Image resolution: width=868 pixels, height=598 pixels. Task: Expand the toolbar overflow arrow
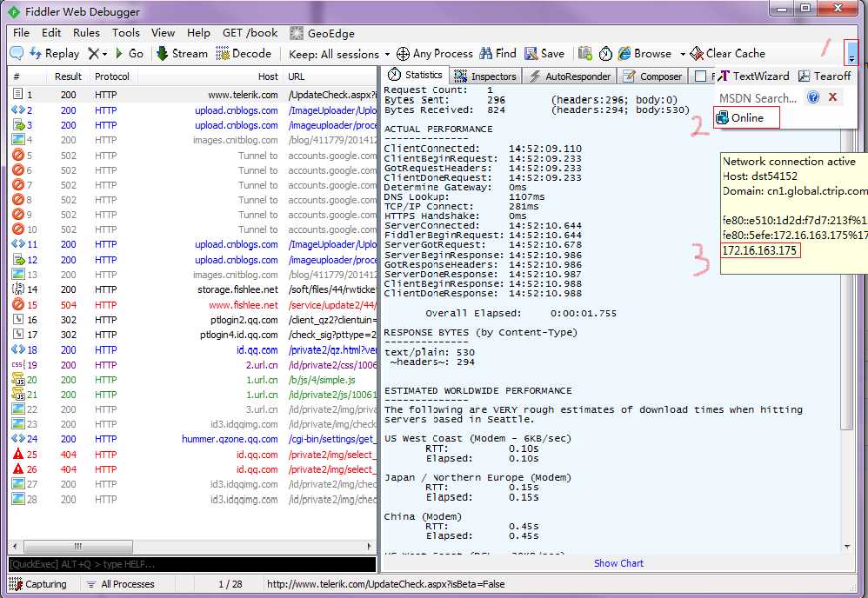point(851,52)
